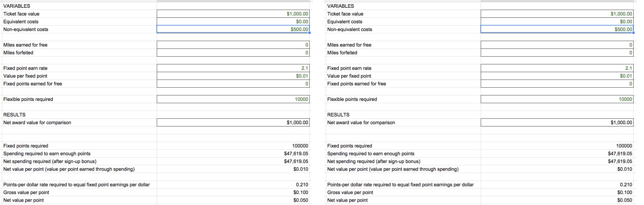
Task: Click Miles earned for free value in left sheet
Action: [233, 45]
